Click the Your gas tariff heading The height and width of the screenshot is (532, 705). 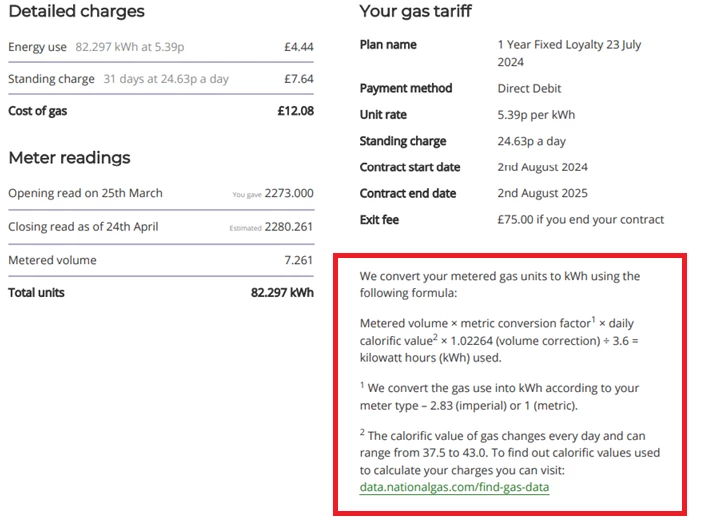click(415, 12)
